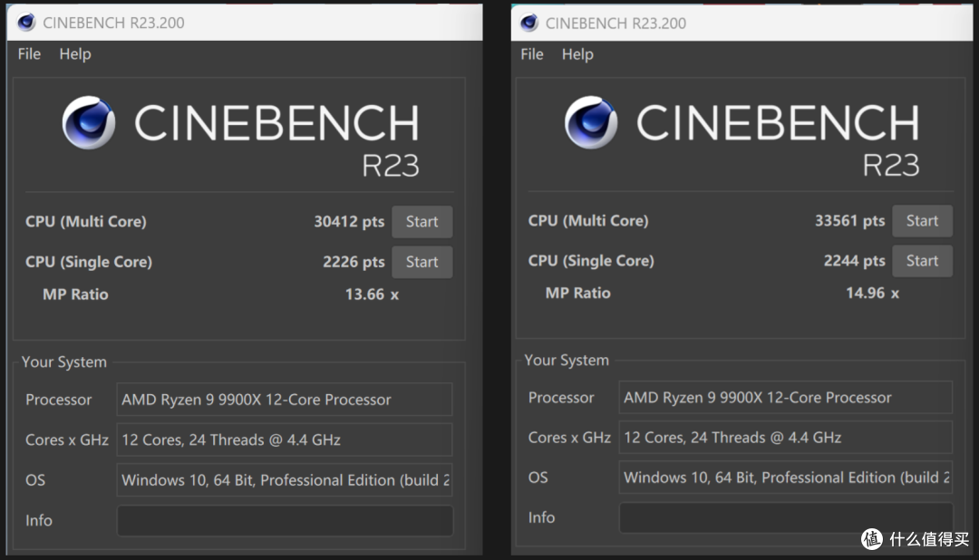Open File menu in left window
This screenshot has width=979, height=560.
point(29,54)
